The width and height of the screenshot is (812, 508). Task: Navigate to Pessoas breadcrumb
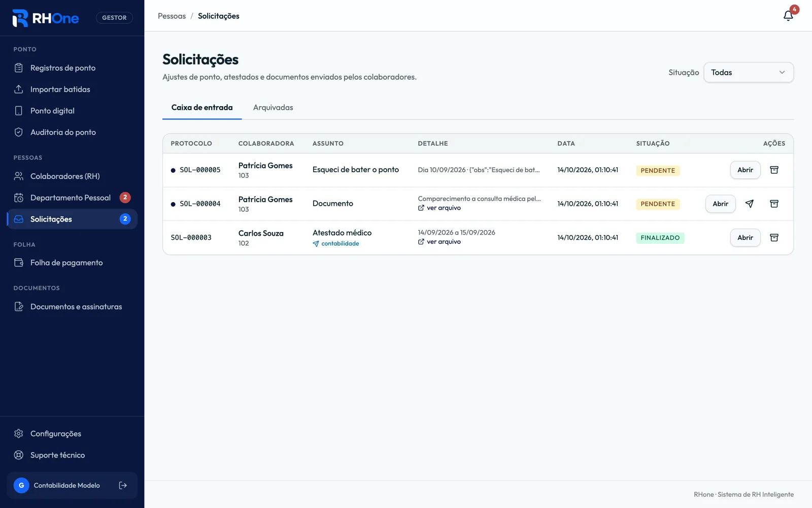click(172, 16)
